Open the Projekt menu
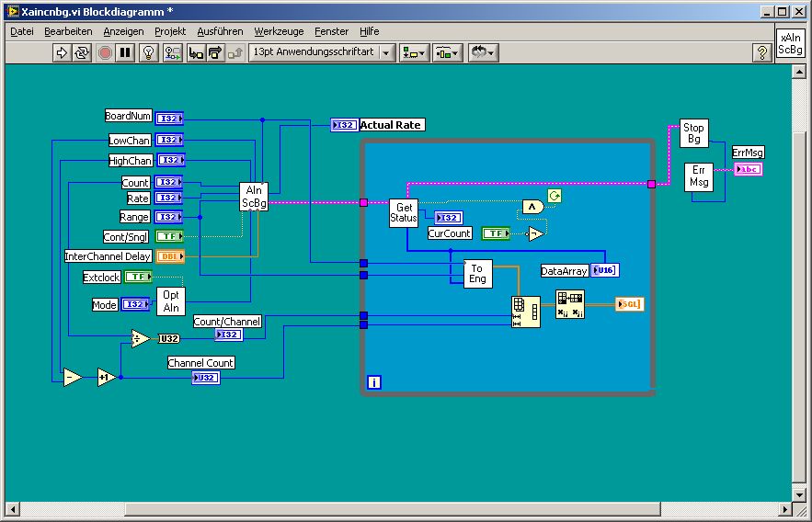 coord(170,31)
